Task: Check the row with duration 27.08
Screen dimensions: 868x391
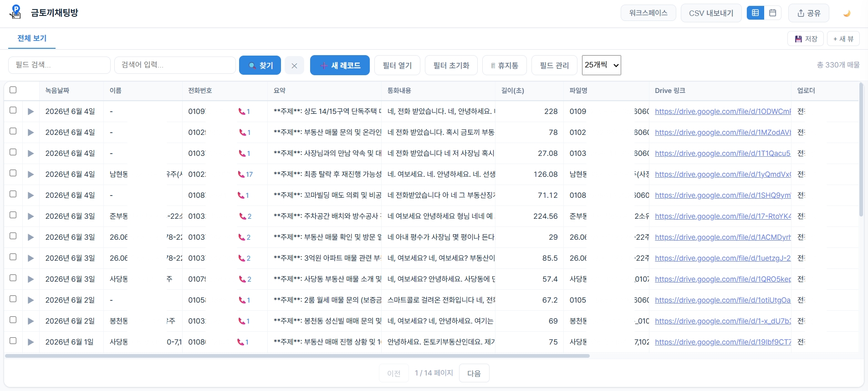Action: tap(13, 152)
